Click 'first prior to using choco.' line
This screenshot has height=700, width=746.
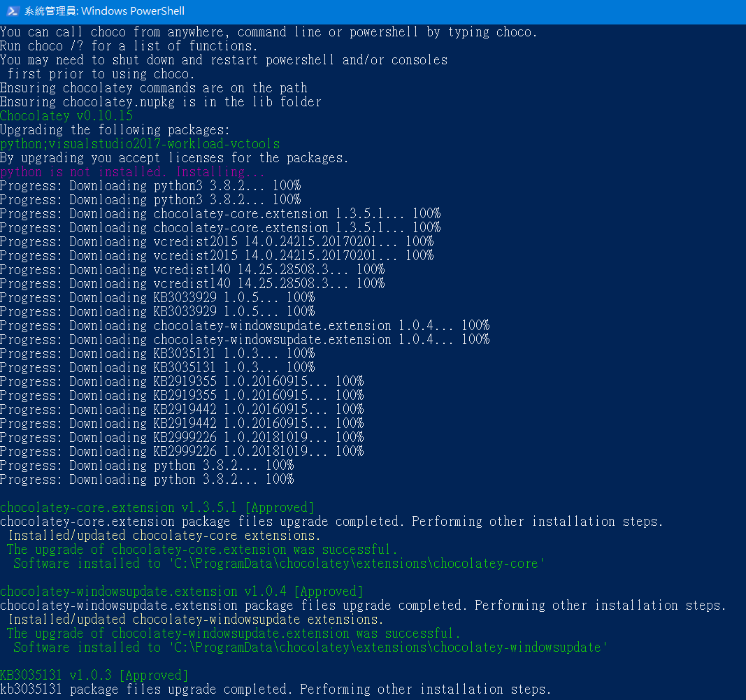coord(101,74)
